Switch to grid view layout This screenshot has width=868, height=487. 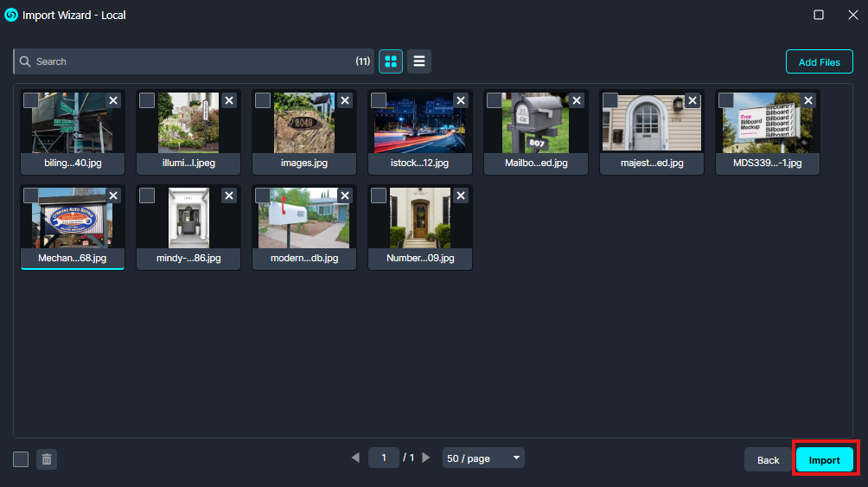click(391, 61)
